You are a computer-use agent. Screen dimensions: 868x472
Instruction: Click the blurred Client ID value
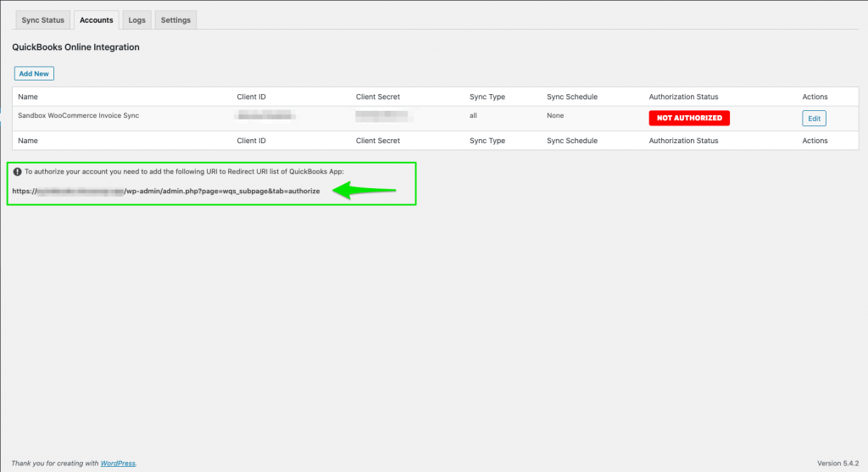click(264, 115)
